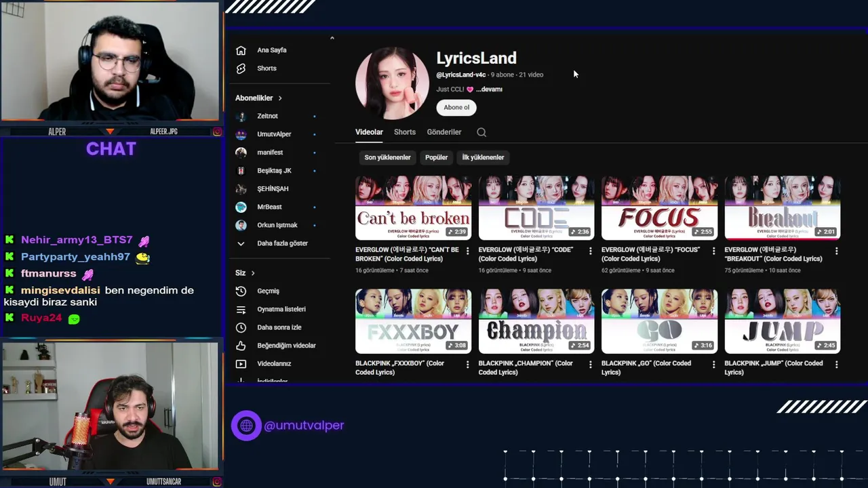The width and height of the screenshot is (868, 488).
Task: Open options menu for BLACKPINK "JUMP" video
Action: point(836,364)
